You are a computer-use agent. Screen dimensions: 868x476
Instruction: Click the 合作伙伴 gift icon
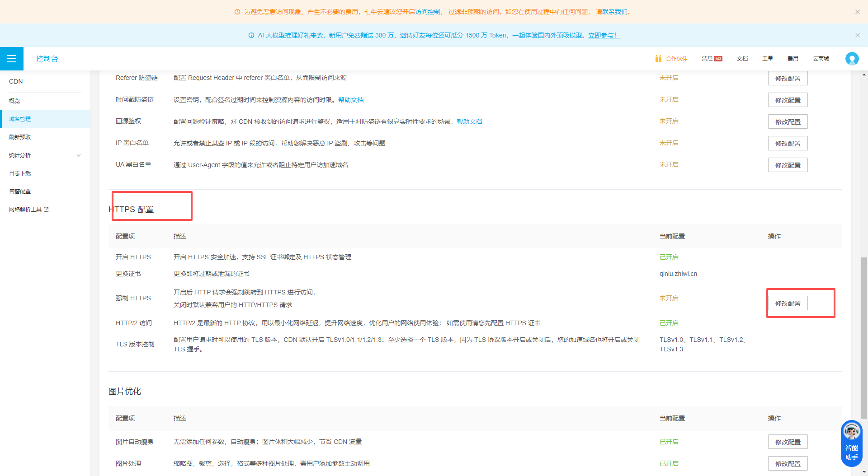[x=658, y=59]
